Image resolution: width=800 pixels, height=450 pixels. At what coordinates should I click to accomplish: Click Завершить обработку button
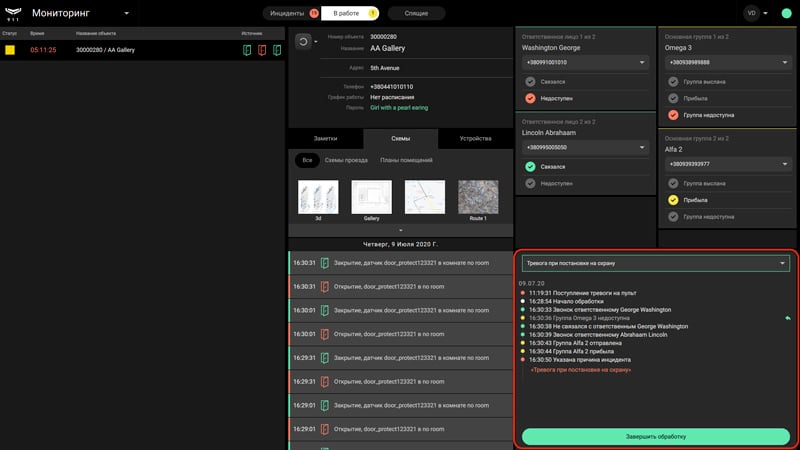[x=656, y=437]
